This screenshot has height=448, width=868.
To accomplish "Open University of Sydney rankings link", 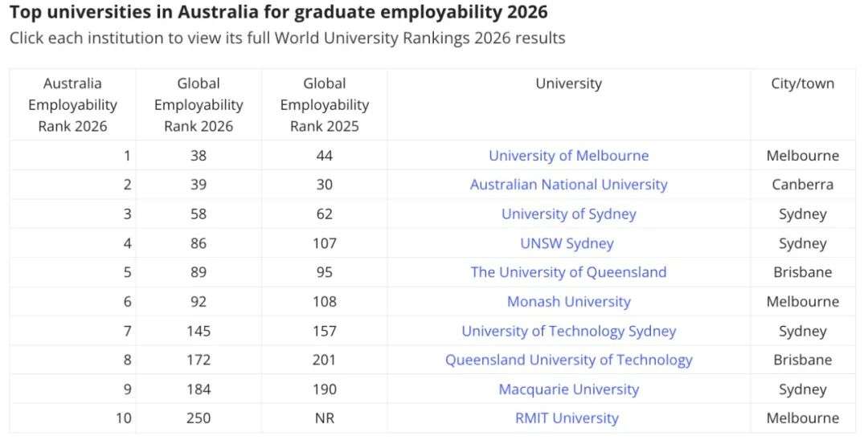I will tap(568, 214).
